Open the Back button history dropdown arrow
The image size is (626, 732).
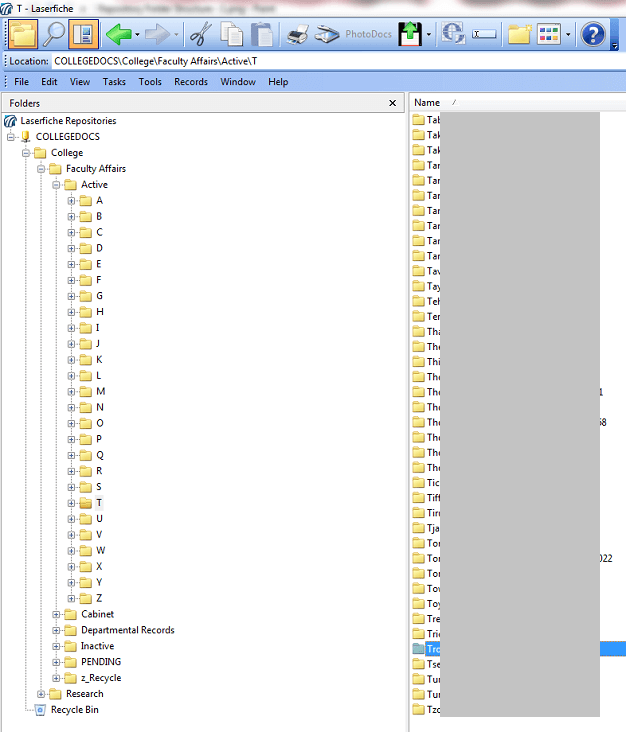pyautogui.click(x=137, y=35)
